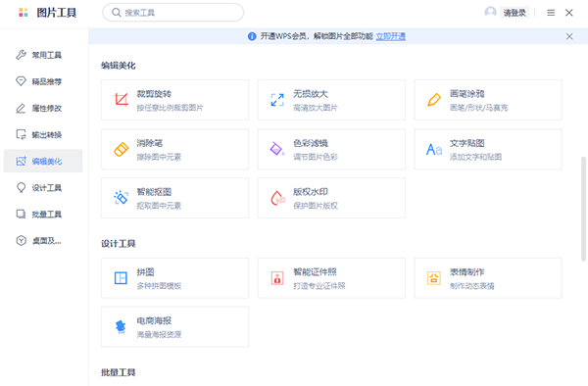Click the 拼图 collage layout icon

point(121,278)
